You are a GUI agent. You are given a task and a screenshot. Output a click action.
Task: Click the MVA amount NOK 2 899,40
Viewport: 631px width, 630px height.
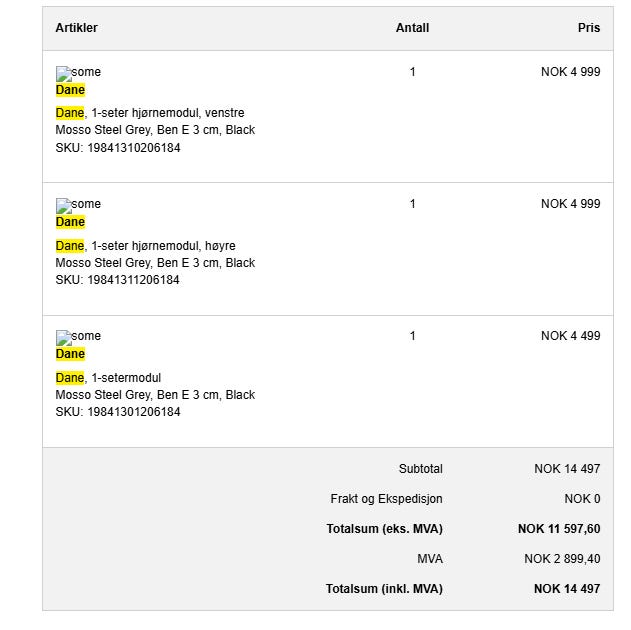click(562, 559)
